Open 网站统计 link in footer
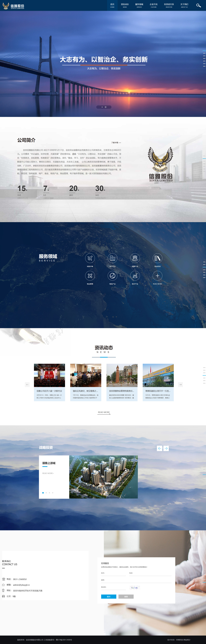Screen dimensions: 206x644 point(187,640)
